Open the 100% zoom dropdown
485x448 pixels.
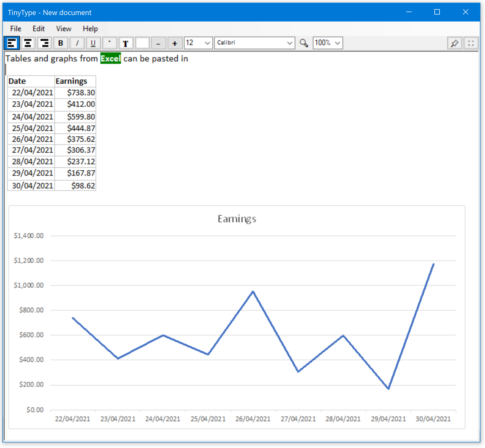[x=337, y=43]
